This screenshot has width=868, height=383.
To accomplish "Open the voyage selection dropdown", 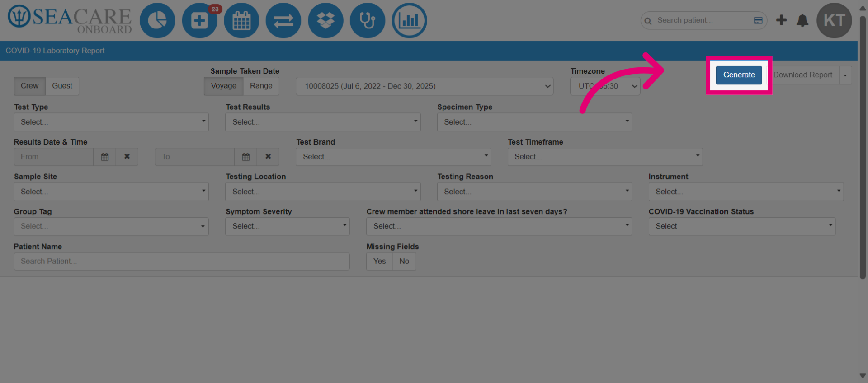I will tap(425, 86).
